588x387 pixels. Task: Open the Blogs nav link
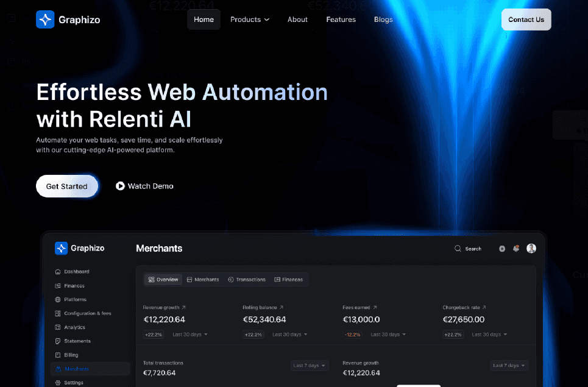(x=383, y=20)
